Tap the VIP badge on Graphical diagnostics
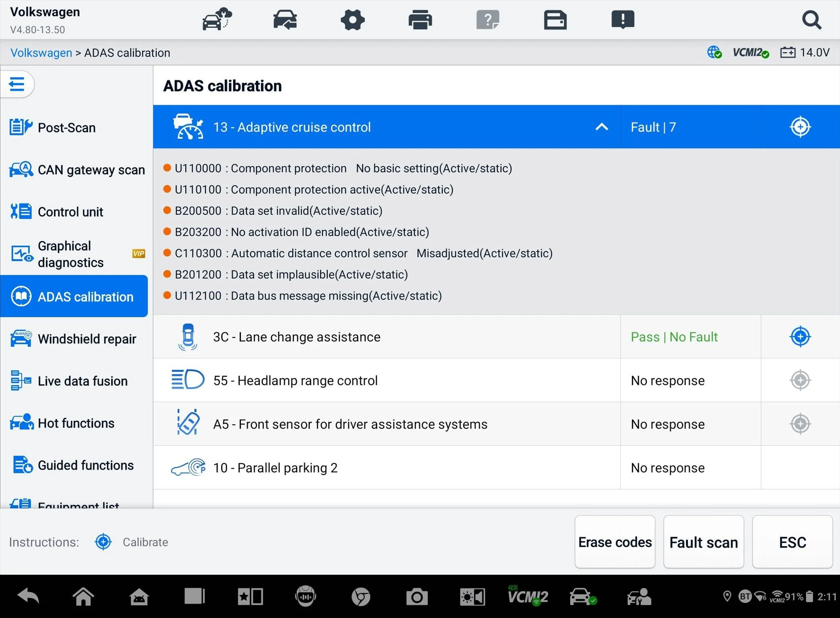This screenshot has width=840, height=618. tap(139, 253)
